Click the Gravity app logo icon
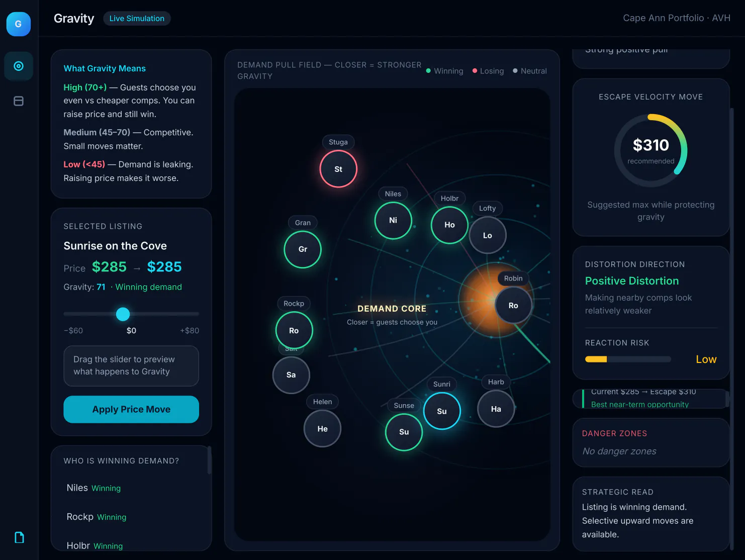745x560 pixels. point(19,24)
